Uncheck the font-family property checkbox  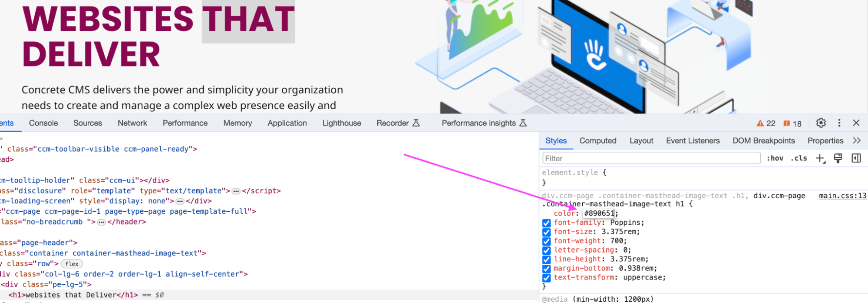[546, 223]
